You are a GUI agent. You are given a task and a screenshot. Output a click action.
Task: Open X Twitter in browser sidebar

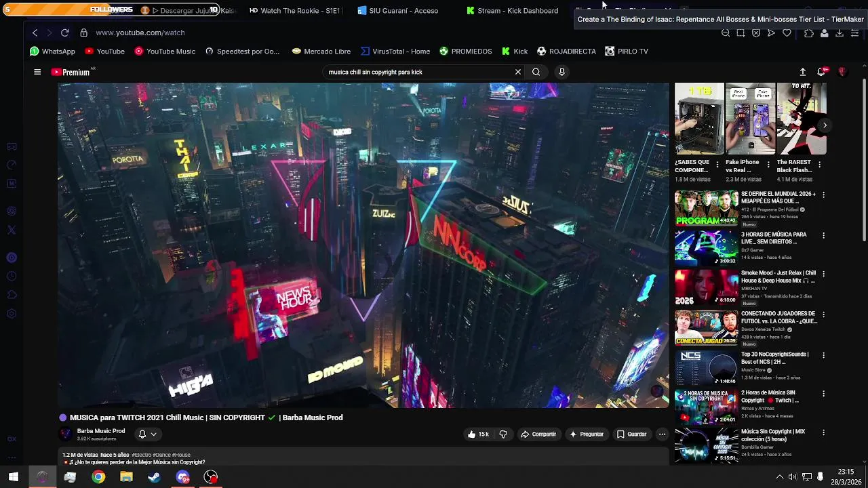pyautogui.click(x=12, y=230)
